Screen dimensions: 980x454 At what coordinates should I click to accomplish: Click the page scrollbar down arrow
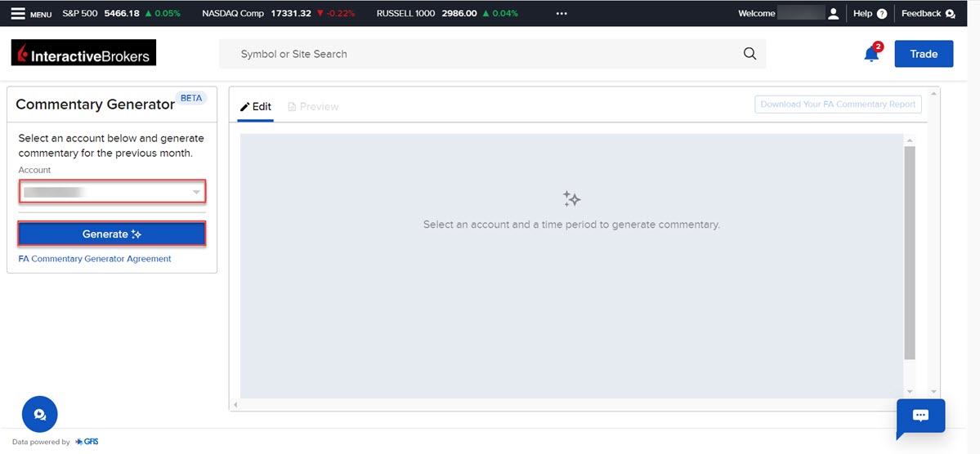click(x=934, y=392)
